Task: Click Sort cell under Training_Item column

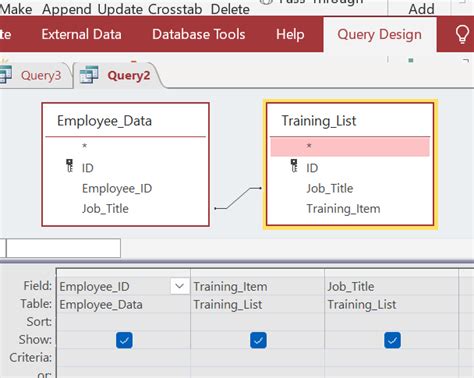Action: (257, 322)
